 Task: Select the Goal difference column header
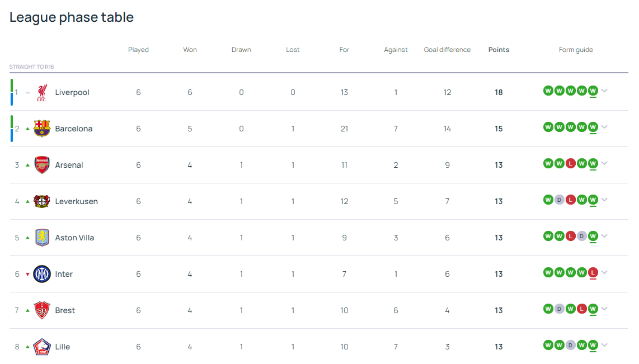point(447,49)
